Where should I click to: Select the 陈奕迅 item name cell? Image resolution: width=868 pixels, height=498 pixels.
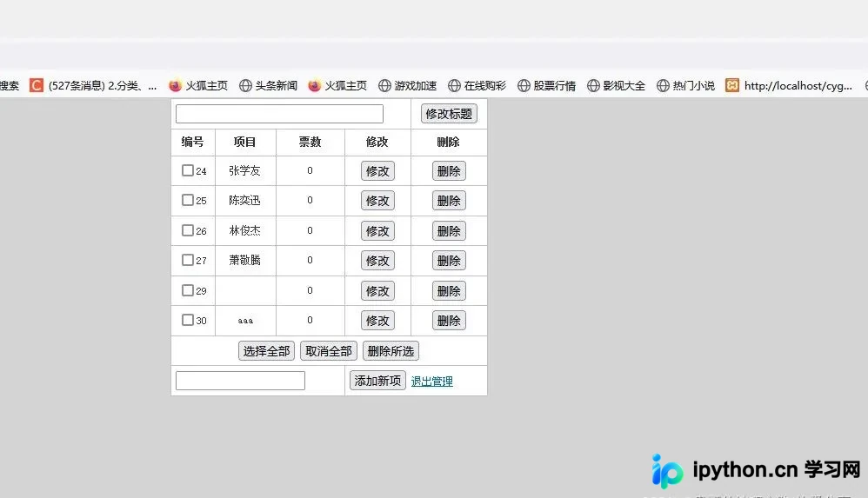244,200
